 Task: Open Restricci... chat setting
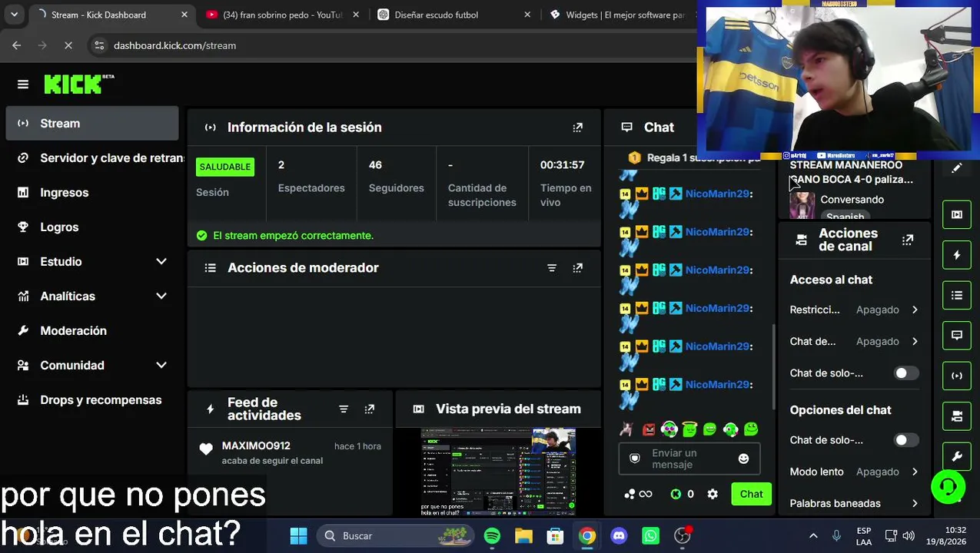click(x=854, y=310)
